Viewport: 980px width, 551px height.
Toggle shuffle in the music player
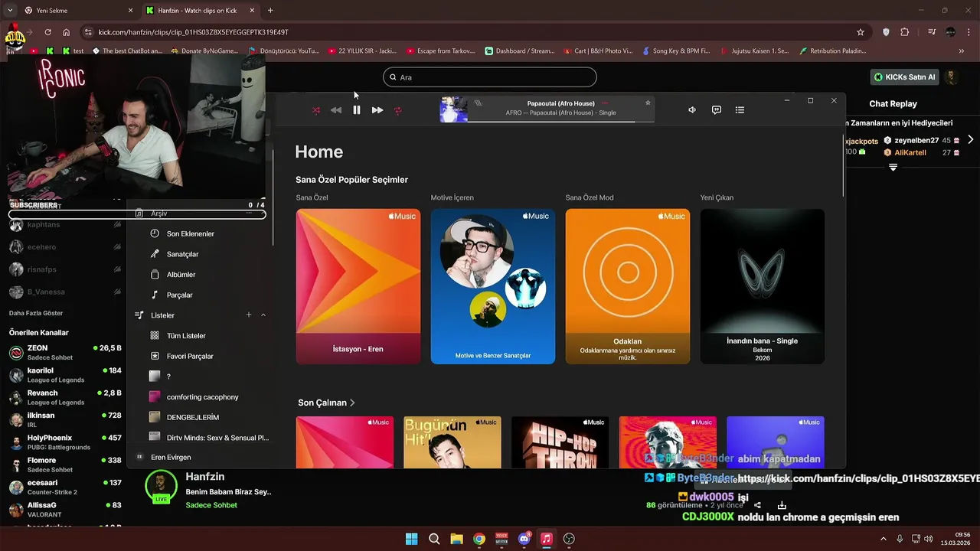(x=316, y=110)
